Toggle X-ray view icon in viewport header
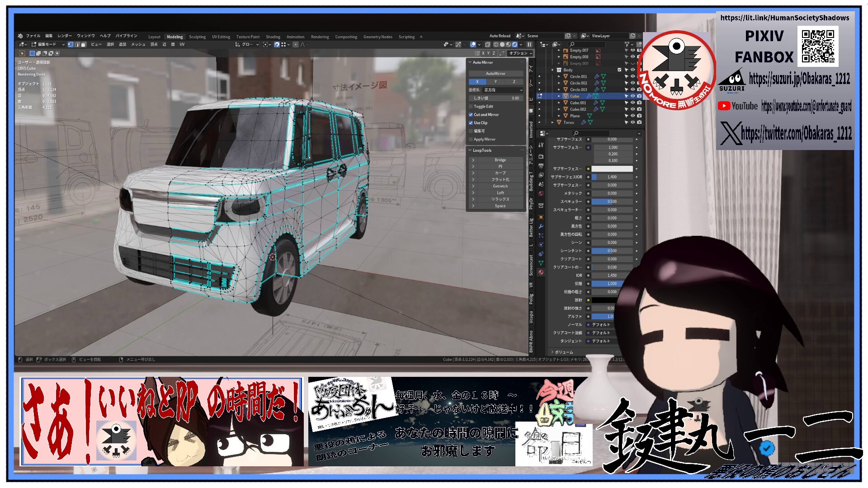 [x=488, y=44]
